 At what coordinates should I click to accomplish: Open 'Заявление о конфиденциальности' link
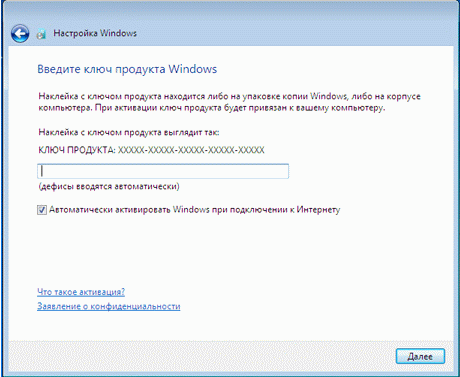click(x=109, y=306)
